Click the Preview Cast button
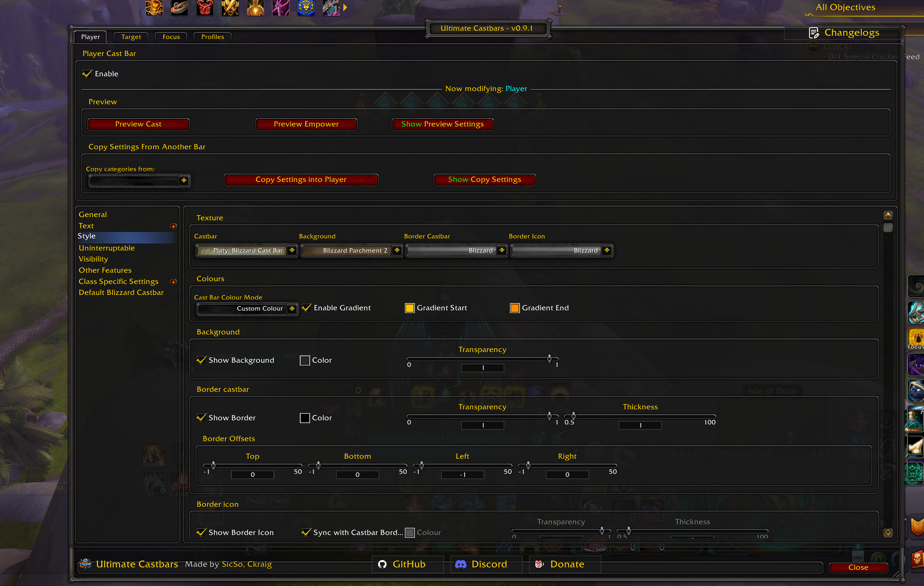Image resolution: width=924 pixels, height=586 pixels. tap(139, 124)
